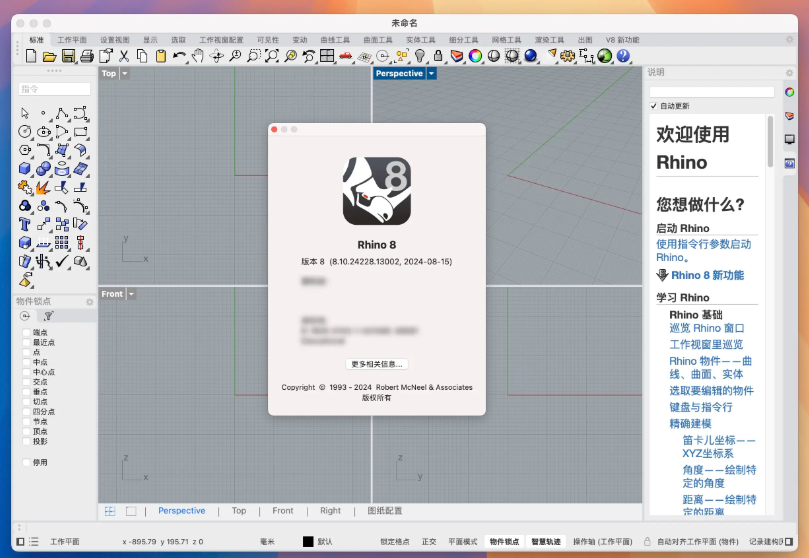
Task: Open the Front viewport dropdown arrow
Action: 131,294
